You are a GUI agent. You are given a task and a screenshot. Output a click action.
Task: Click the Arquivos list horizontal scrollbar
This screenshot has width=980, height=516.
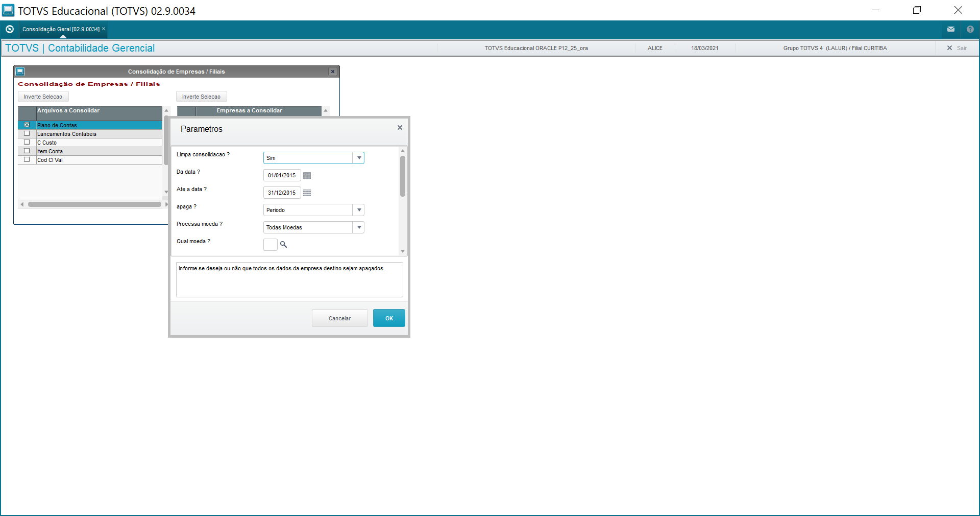(94, 204)
